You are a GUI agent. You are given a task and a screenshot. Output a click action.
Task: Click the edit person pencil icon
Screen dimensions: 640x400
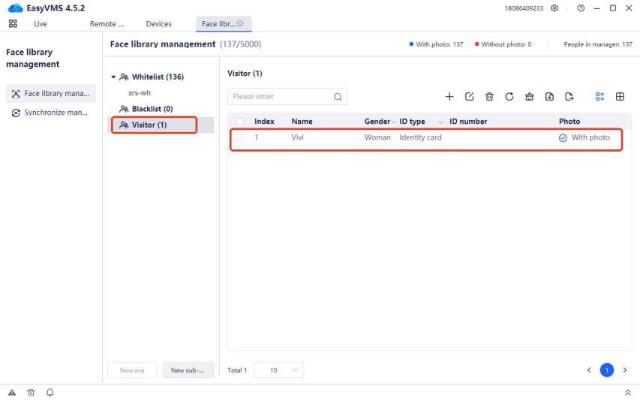click(x=469, y=97)
